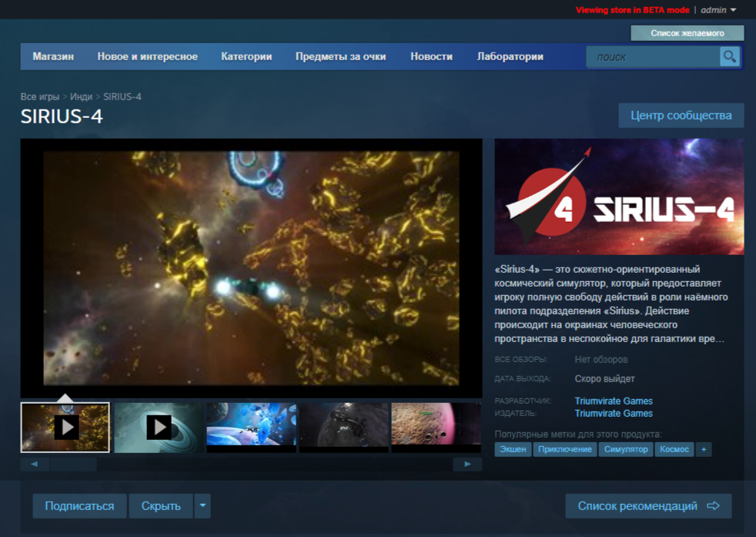Click the Приключение tag

point(564,449)
